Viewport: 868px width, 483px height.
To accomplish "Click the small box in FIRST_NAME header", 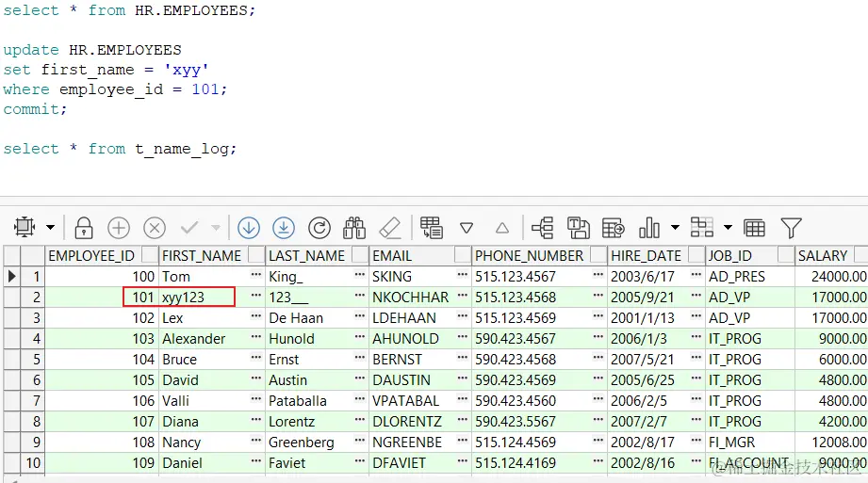I will click(255, 254).
